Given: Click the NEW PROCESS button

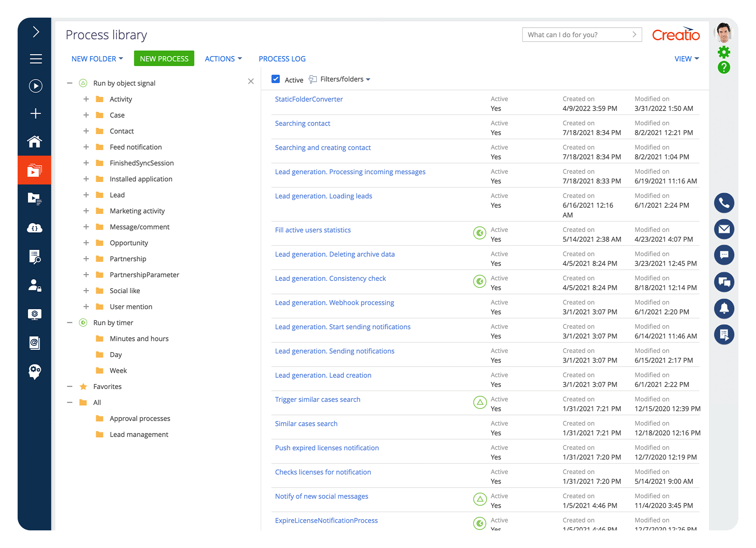Looking at the screenshot, I should pos(164,58).
